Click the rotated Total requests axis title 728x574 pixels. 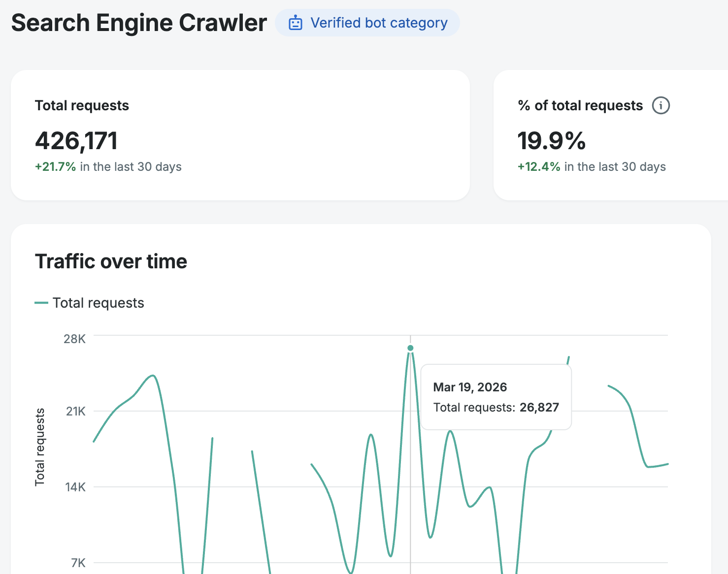(40, 447)
